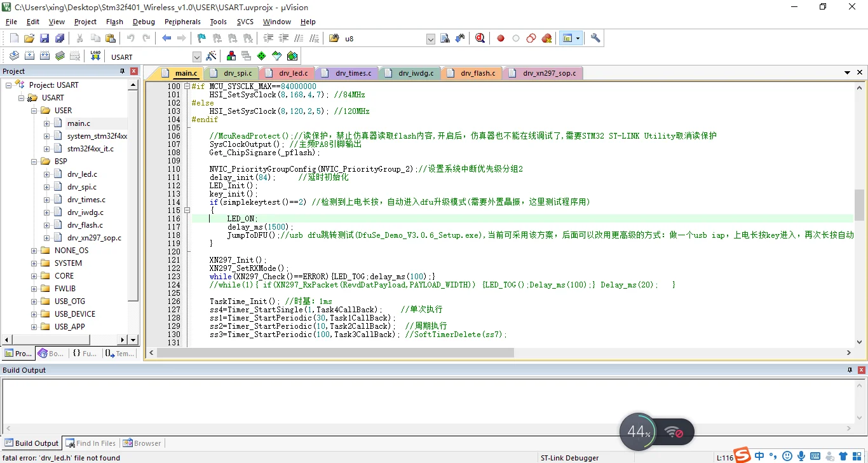
Task: Open the Browser output tab
Action: (x=142, y=443)
